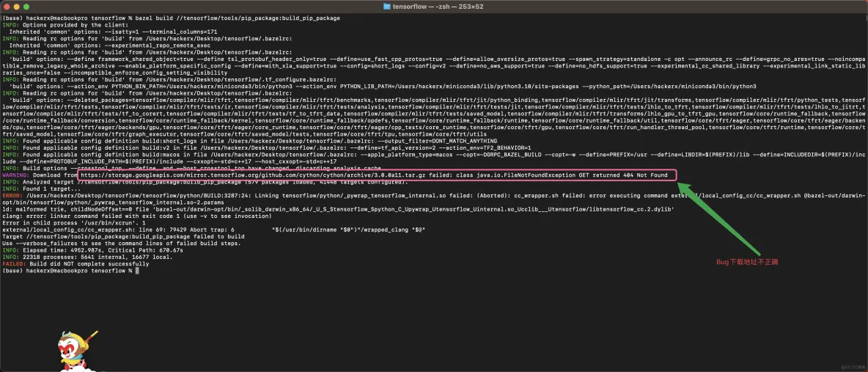Image resolution: width=868 pixels, height=372 pixels.
Task: Minimize the Terminal window with the yellow button
Action: click(17, 6)
